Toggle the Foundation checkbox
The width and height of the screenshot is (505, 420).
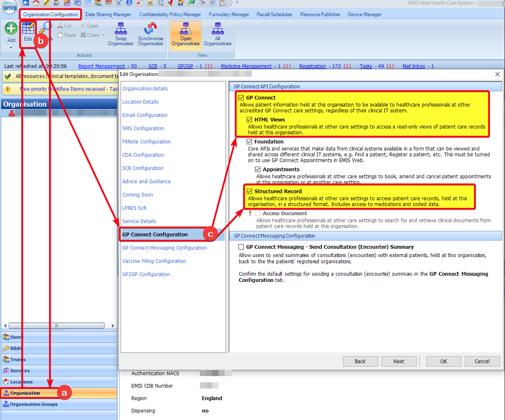[x=249, y=142]
